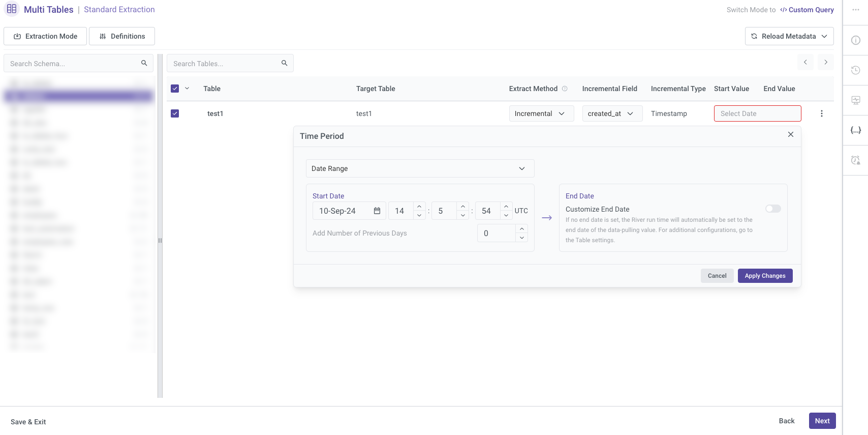Increase the start seconds value
This screenshot has width=868, height=435.
(506, 207)
